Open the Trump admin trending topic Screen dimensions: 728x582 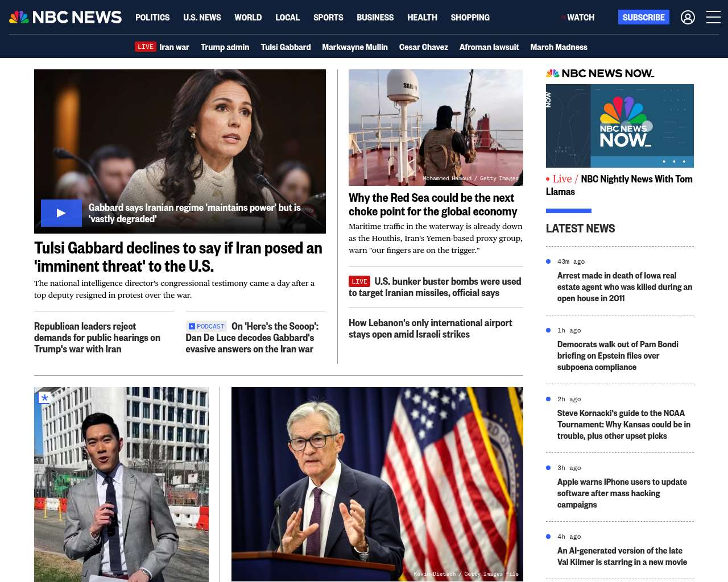[x=225, y=47]
